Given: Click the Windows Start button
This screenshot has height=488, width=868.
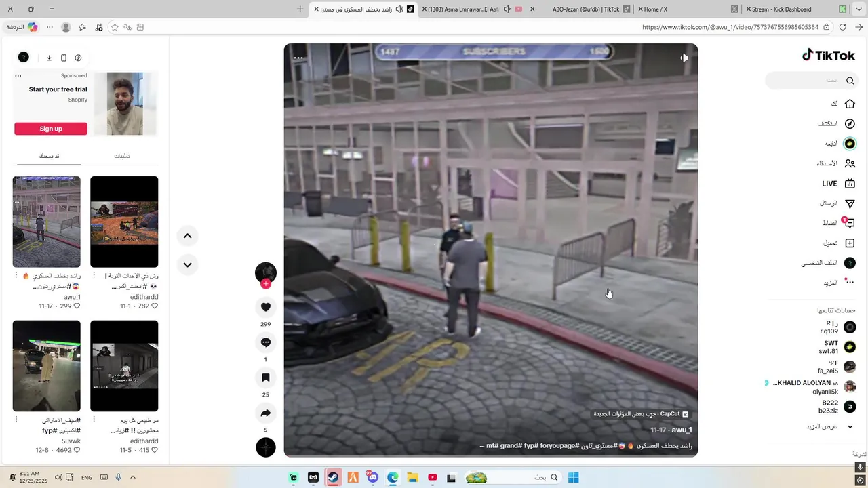Looking at the screenshot, I should coord(573,477).
